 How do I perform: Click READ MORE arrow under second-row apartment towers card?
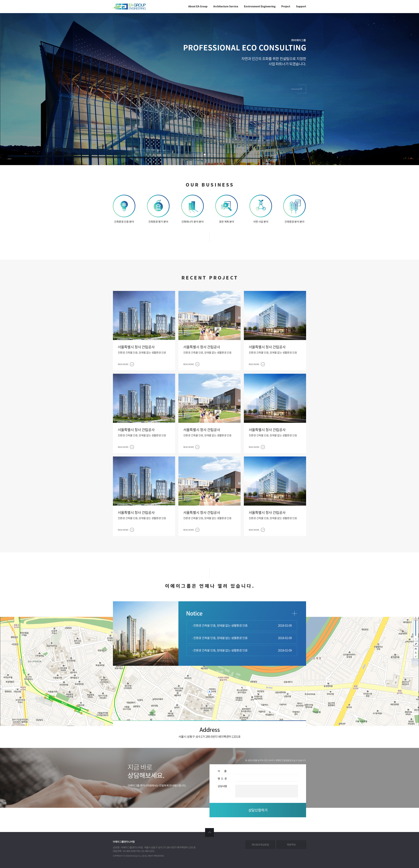coord(132,447)
